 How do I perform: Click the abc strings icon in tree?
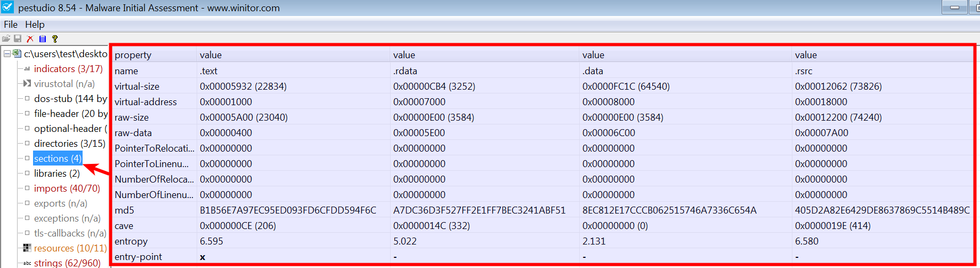27,263
